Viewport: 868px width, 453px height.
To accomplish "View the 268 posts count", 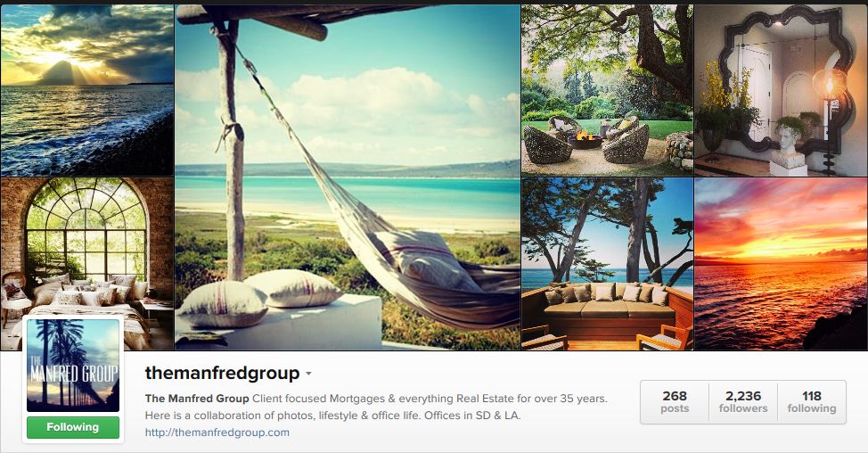I will [x=675, y=402].
